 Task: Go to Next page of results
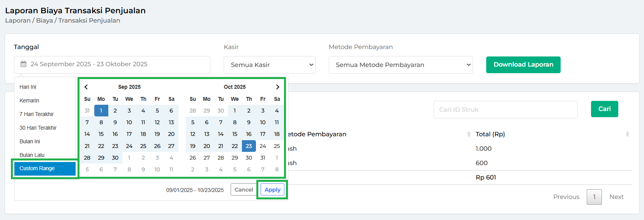tap(616, 197)
